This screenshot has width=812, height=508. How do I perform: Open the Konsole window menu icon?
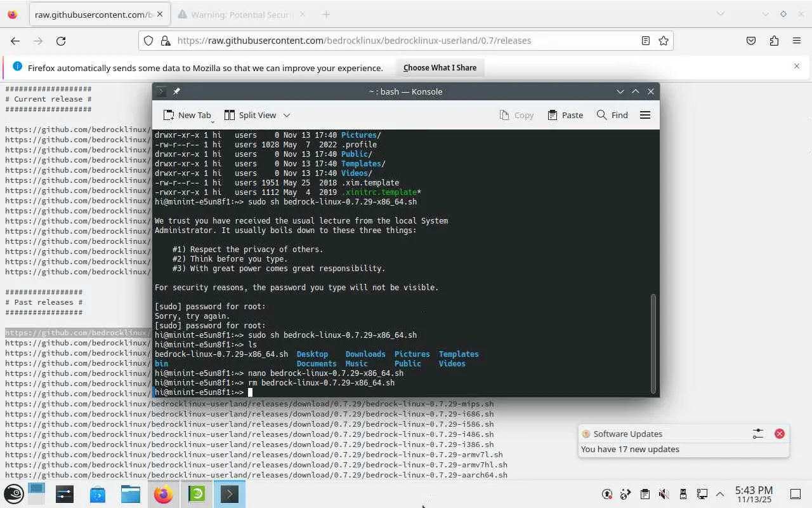point(161,91)
